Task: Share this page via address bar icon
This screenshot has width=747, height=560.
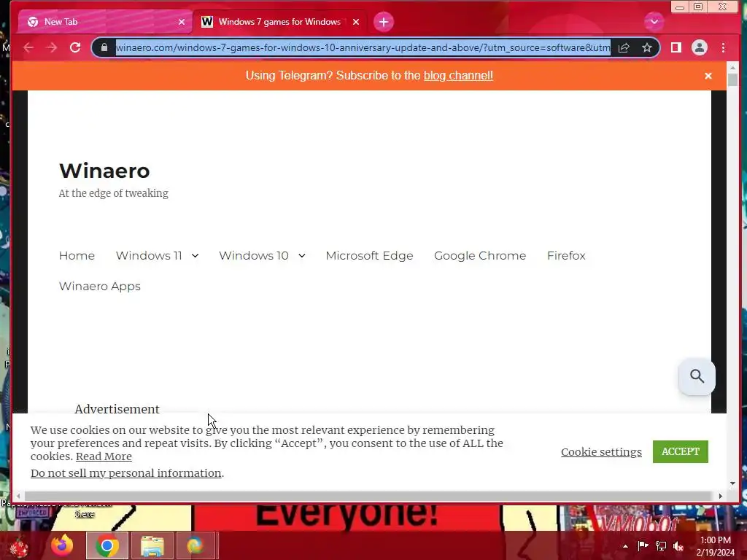Action: point(624,47)
